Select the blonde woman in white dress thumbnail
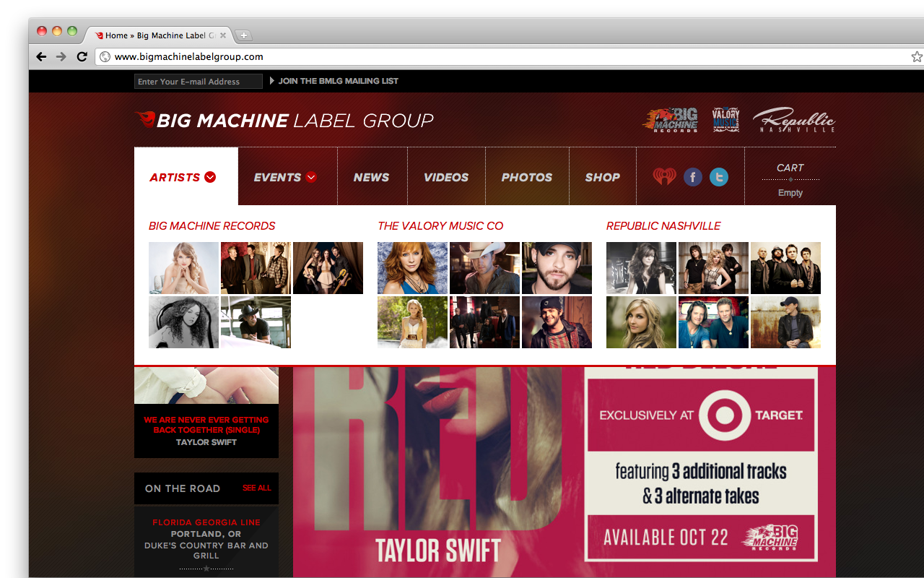Screen dimensions: 924x578 [x=412, y=322]
